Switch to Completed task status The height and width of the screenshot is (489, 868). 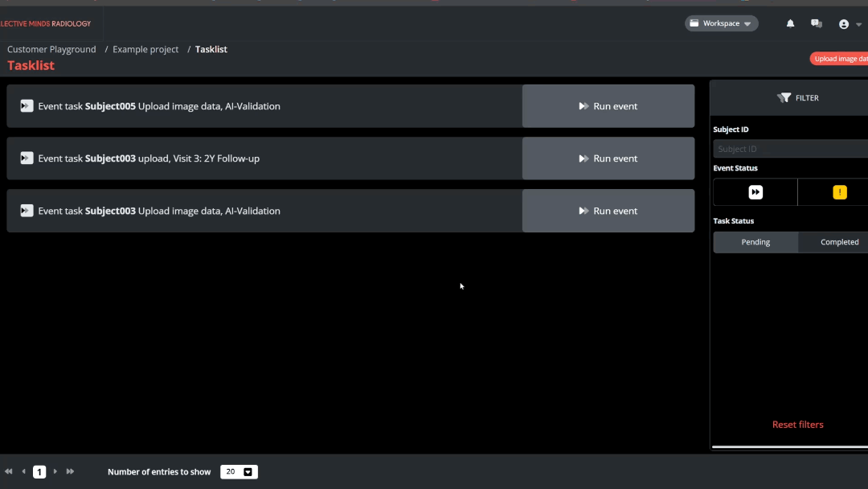click(839, 242)
